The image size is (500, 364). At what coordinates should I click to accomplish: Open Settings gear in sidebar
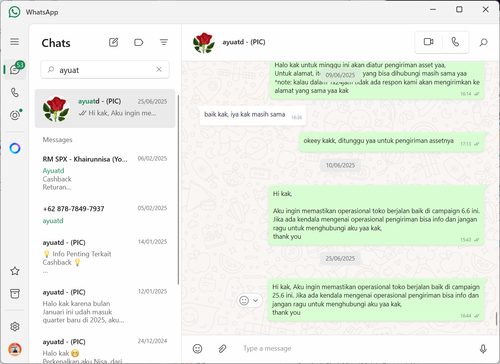point(15,327)
